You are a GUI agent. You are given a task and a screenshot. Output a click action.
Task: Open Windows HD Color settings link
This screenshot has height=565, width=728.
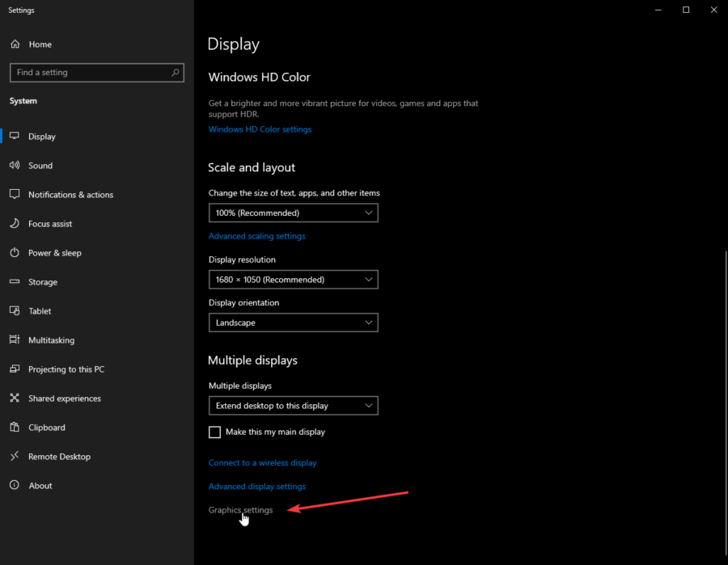(260, 129)
